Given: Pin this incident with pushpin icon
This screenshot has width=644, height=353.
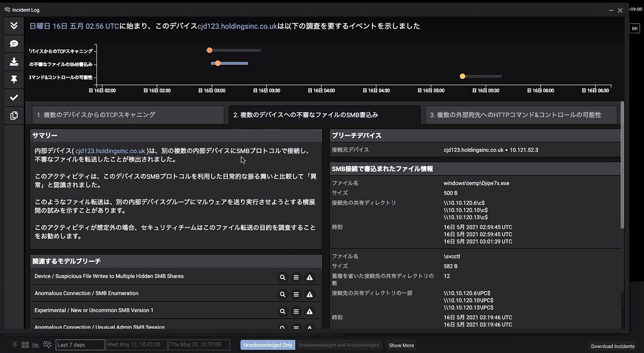Looking at the screenshot, I should 14,79.
